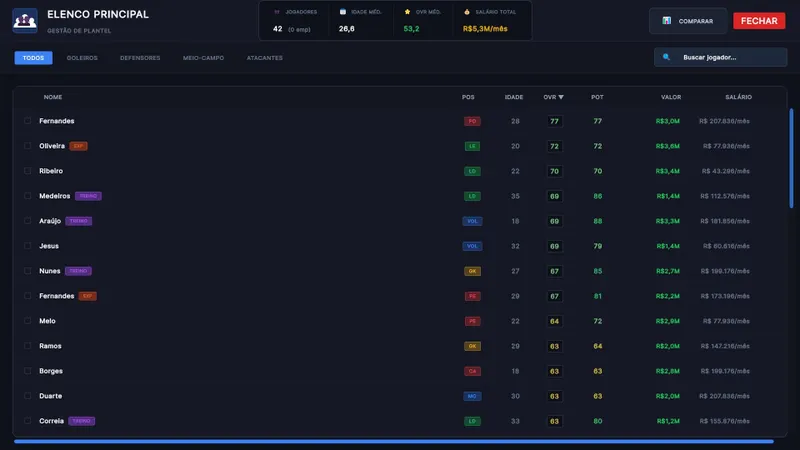The image size is (800, 450).
Task: Click the TREINO tag next to Medeiros
Action: pyautogui.click(x=88, y=196)
